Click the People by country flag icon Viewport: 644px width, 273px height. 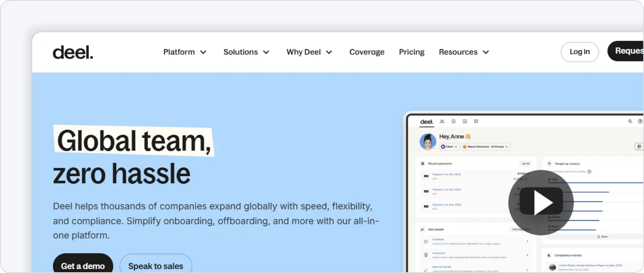[x=549, y=164]
